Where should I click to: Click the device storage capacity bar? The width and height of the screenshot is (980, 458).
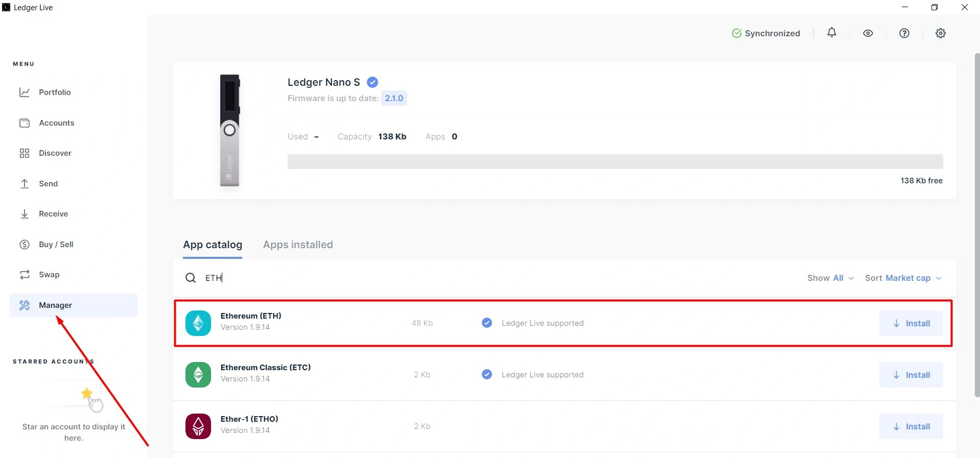tap(615, 161)
